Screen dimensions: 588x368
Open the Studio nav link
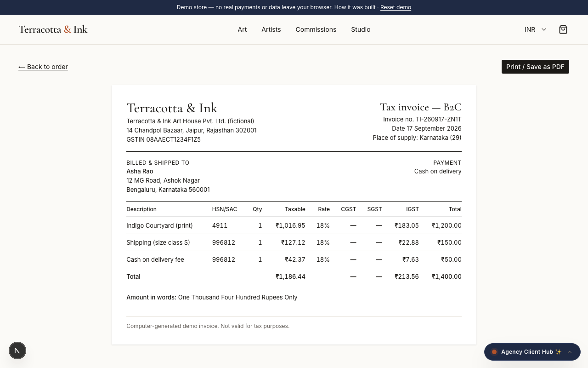coord(361,29)
